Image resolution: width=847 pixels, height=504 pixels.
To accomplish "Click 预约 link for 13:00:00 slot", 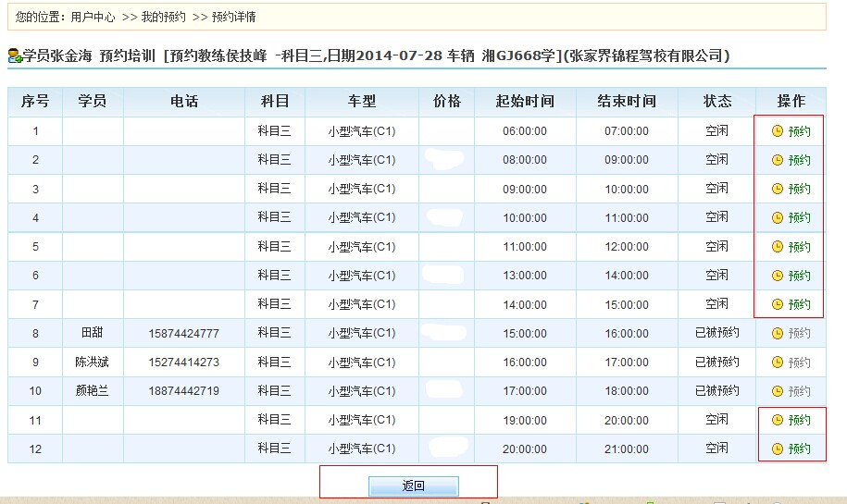I will [x=799, y=276].
